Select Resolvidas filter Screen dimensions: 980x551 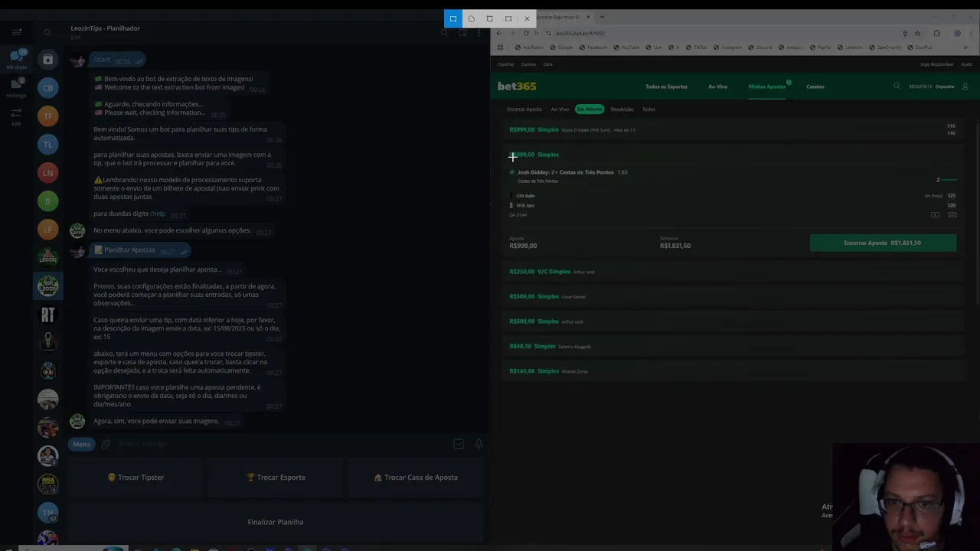point(622,109)
